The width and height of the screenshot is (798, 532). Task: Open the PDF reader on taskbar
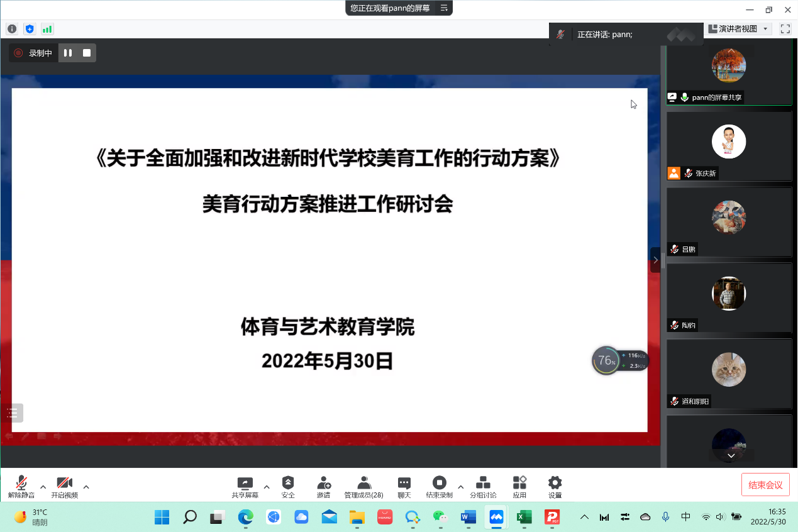click(552, 517)
